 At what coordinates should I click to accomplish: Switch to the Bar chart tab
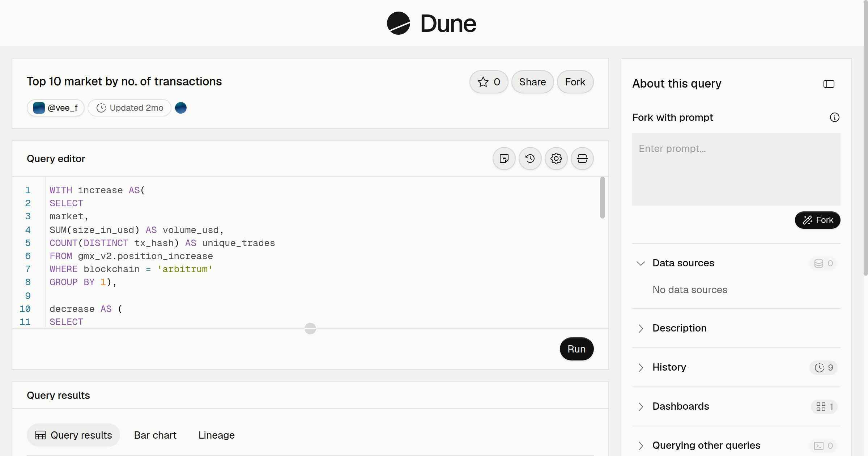tap(155, 435)
